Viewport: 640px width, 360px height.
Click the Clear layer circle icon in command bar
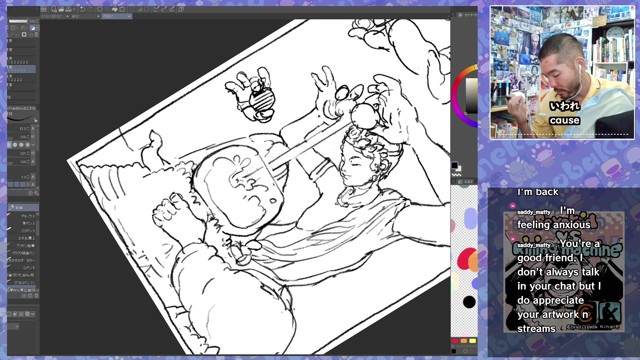pos(100,9)
